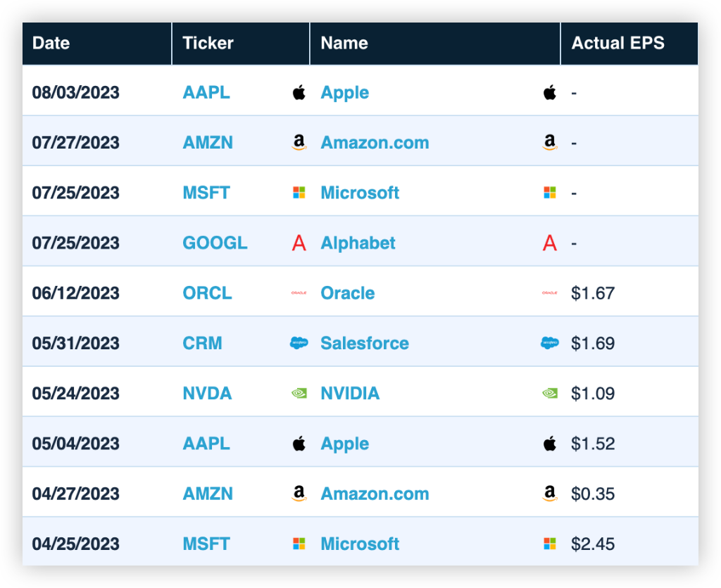Click Amazon logo next to $0.35 EPS
This screenshot has width=721, height=588.
pos(550,494)
